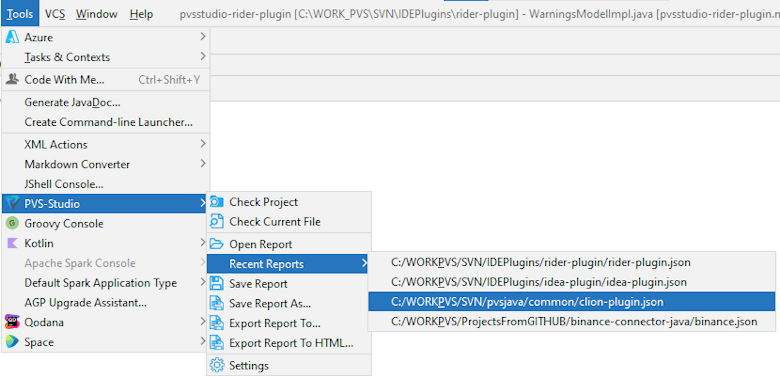Screen dimensions: 780x378
Task: Click the Open Report folder icon
Action: point(217,244)
